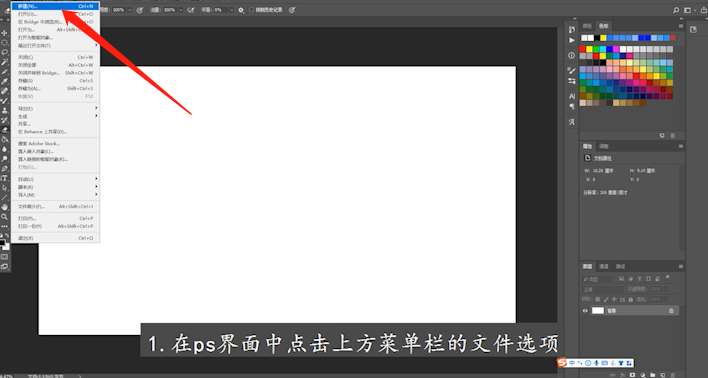
Task: Select the Eraser tool
Action: [x=5, y=129]
